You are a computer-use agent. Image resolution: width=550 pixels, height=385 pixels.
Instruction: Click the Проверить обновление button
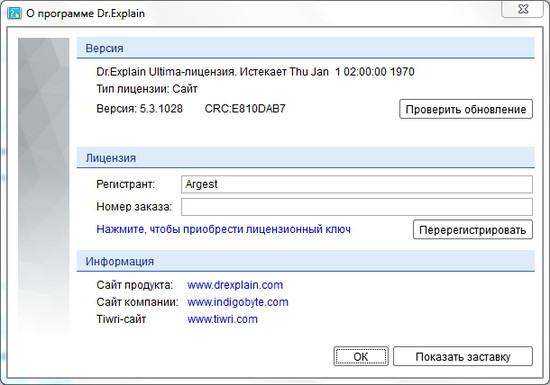[x=466, y=109]
